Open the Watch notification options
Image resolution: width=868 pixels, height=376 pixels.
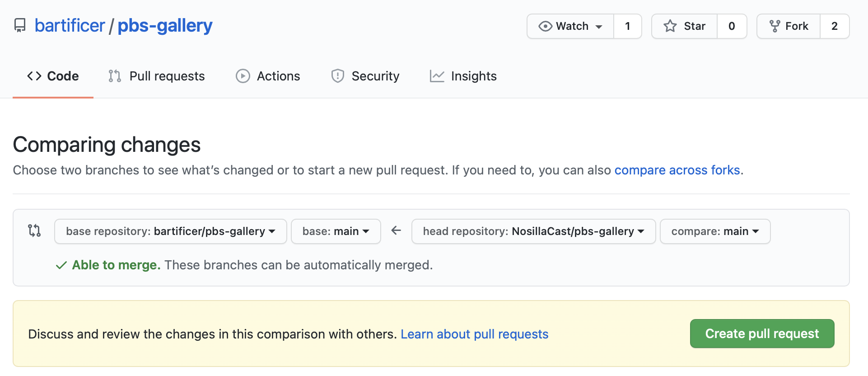coord(570,26)
